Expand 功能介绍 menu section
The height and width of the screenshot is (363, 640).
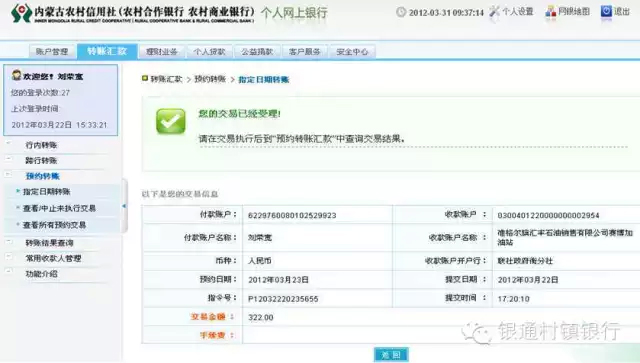click(x=9, y=271)
